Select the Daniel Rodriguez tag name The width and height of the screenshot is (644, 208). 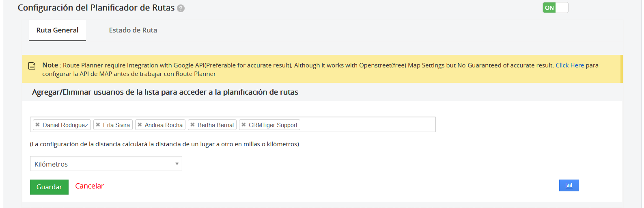pyautogui.click(x=65, y=125)
